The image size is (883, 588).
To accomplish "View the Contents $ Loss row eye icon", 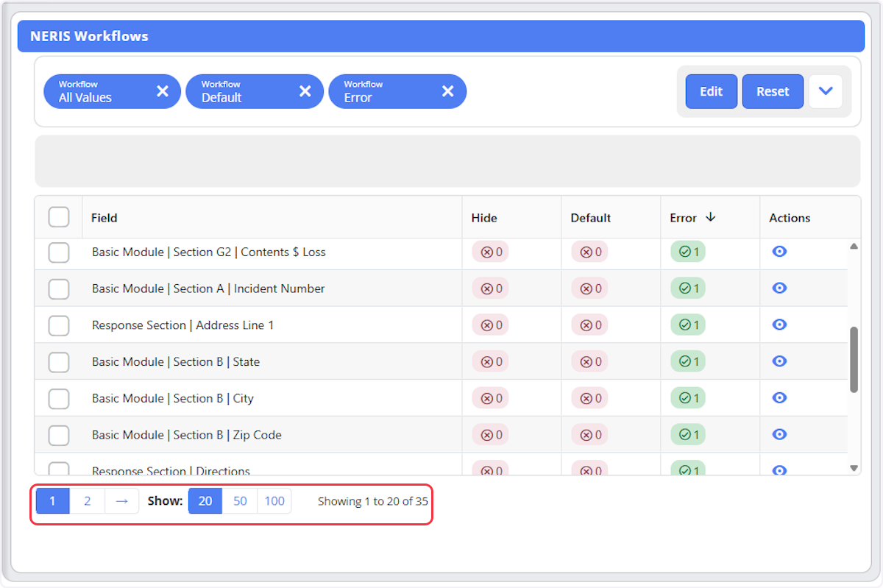I will [x=780, y=252].
